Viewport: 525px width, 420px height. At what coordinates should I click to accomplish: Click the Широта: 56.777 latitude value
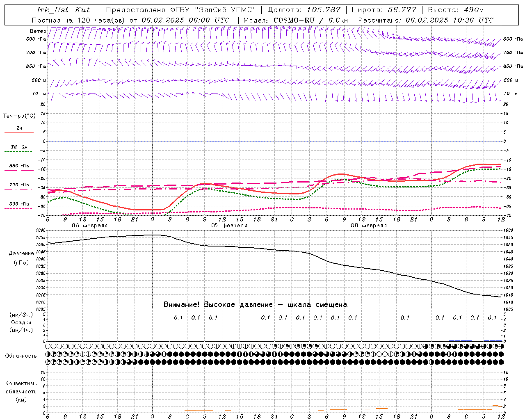coord(385,10)
